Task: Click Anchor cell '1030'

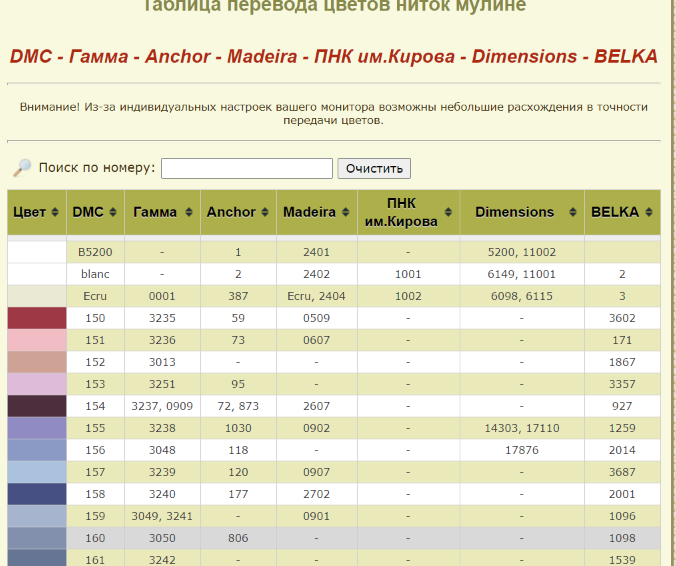Action: (x=238, y=428)
